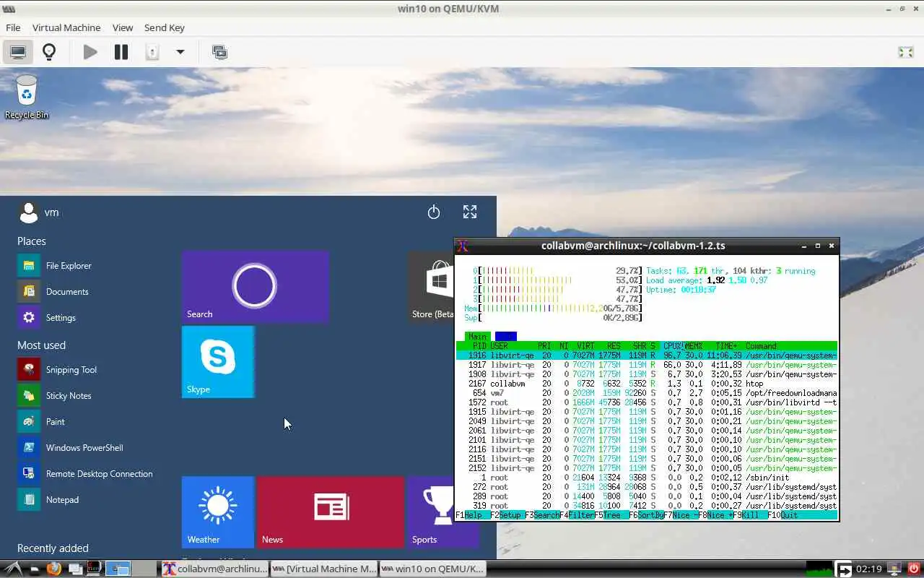Screen dimensions: 924x578
Task: Select the collabvm htop process row
Action: [647, 384]
